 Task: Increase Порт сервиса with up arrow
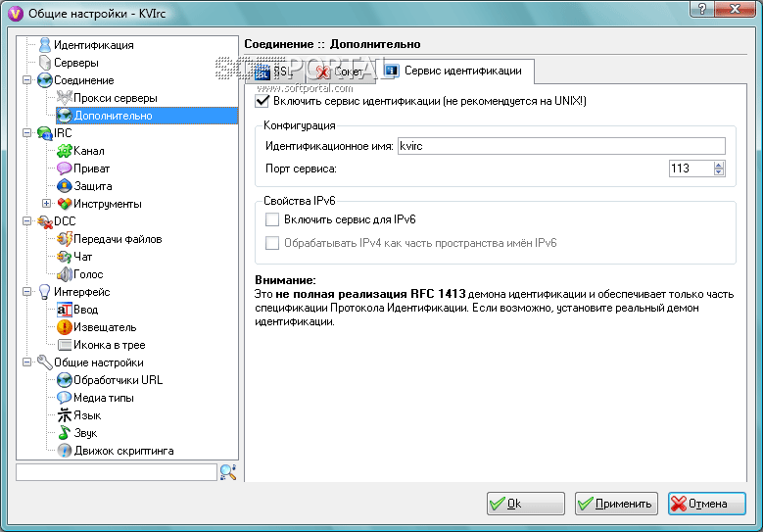(719, 165)
